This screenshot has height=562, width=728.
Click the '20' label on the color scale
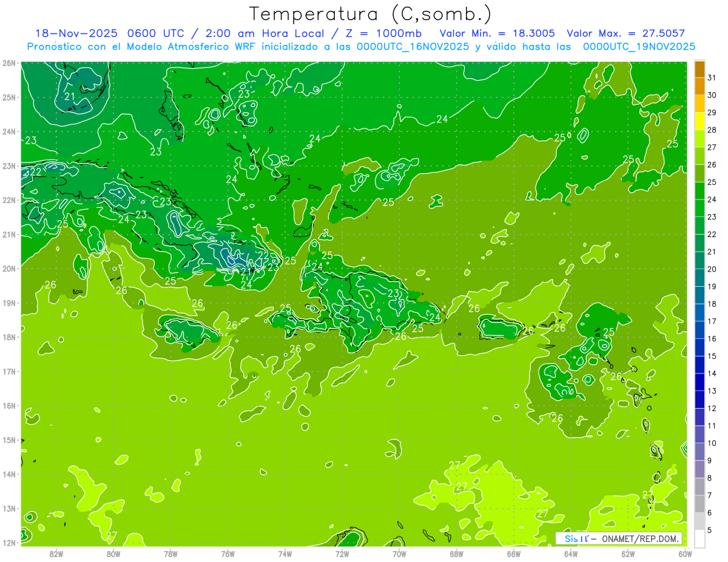click(712, 269)
